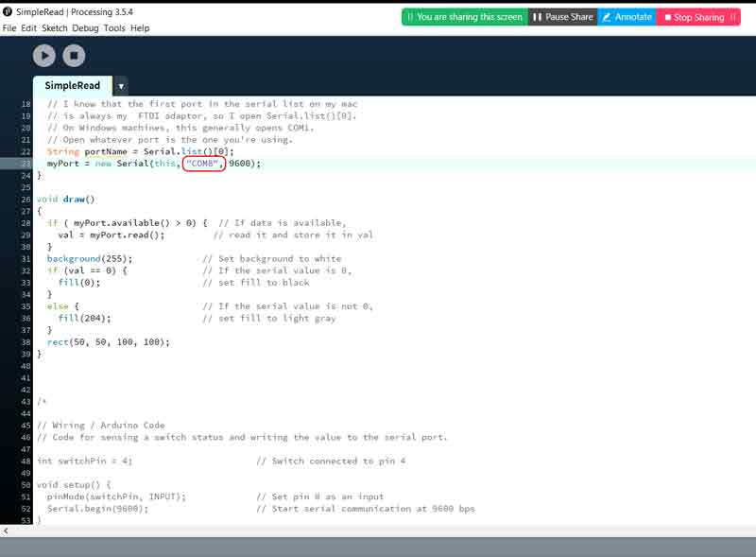
Task: Click the Processing app icon in title bar
Action: (x=8, y=11)
